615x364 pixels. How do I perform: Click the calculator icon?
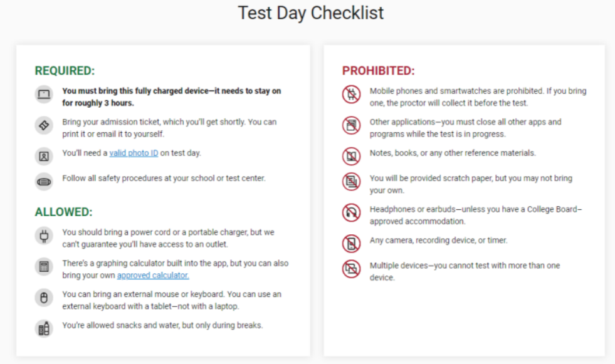(x=44, y=267)
